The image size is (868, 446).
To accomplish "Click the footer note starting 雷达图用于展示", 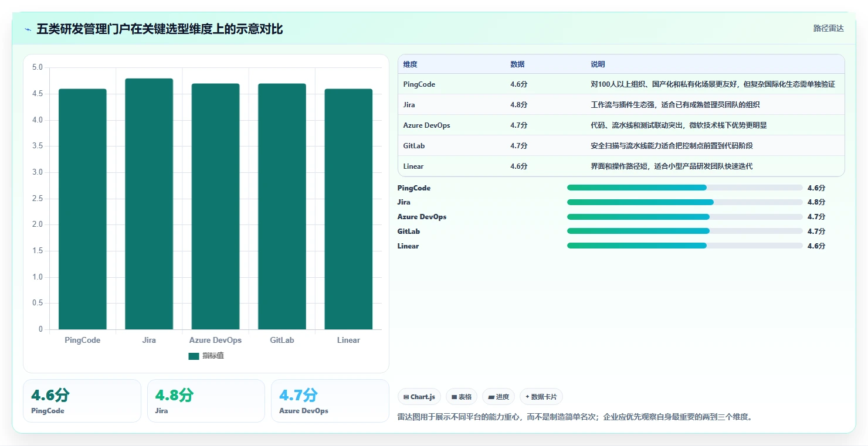I will coord(575,417).
